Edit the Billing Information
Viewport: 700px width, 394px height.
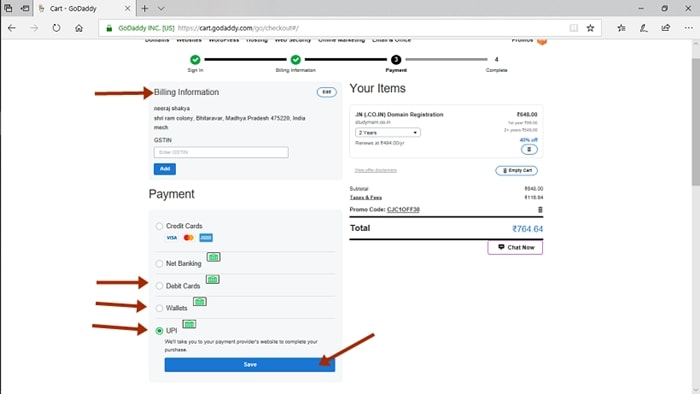pyautogui.click(x=327, y=92)
